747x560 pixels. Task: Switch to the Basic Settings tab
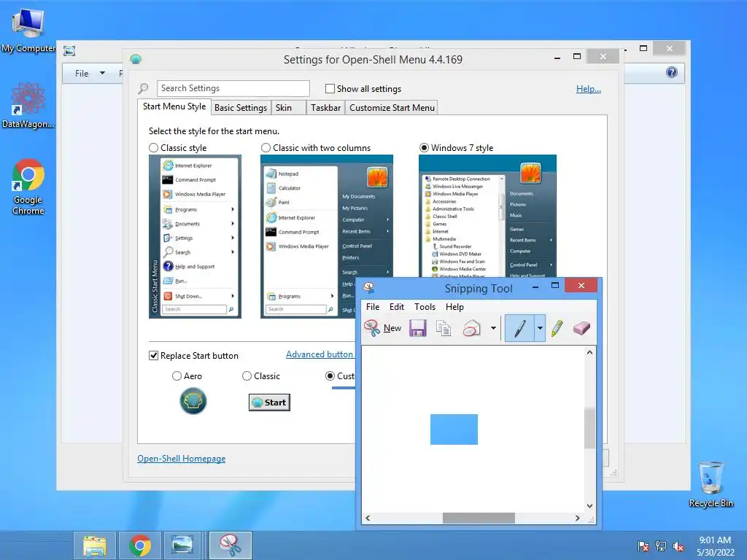(x=241, y=108)
